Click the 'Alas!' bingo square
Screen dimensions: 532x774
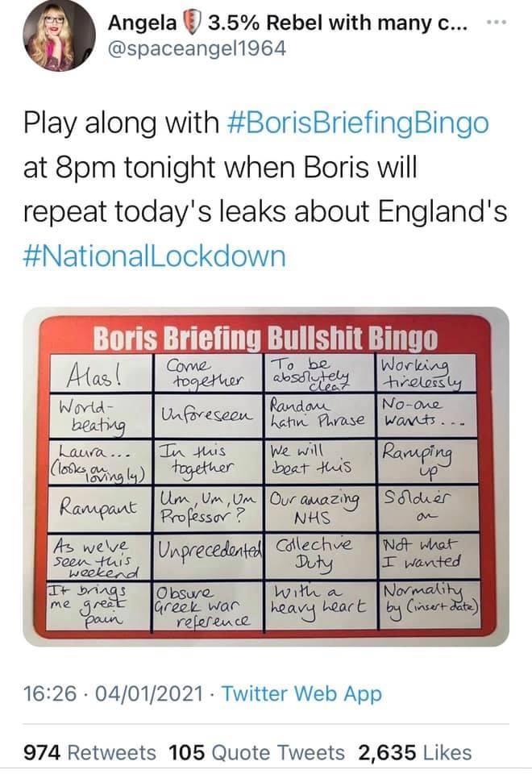(x=100, y=373)
